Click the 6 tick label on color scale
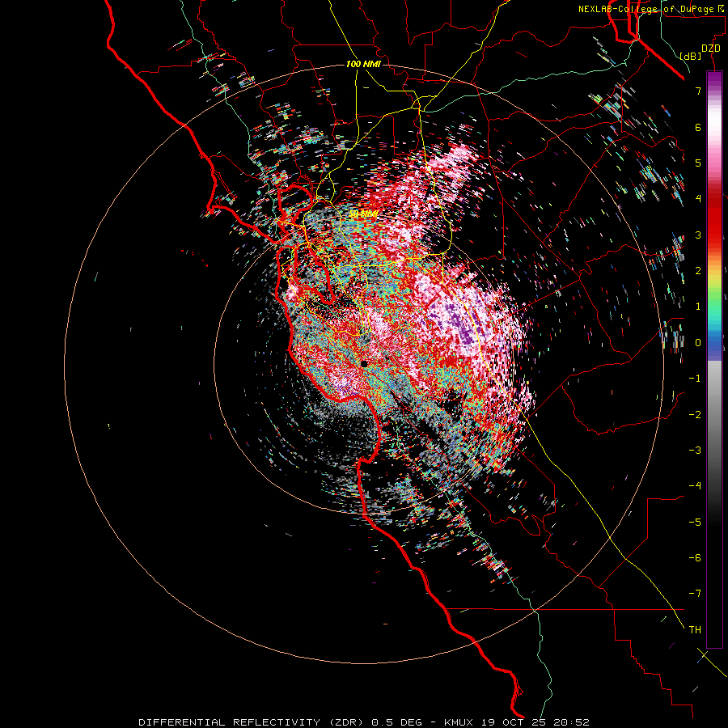728x728 pixels. tap(698, 127)
